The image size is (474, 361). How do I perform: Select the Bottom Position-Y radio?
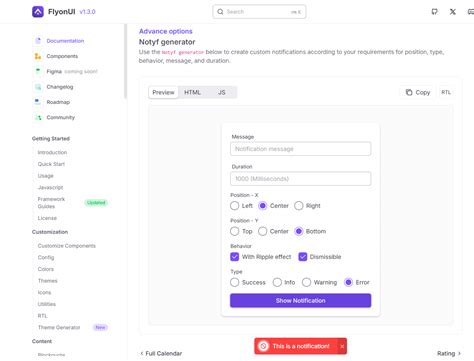point(299,231)
